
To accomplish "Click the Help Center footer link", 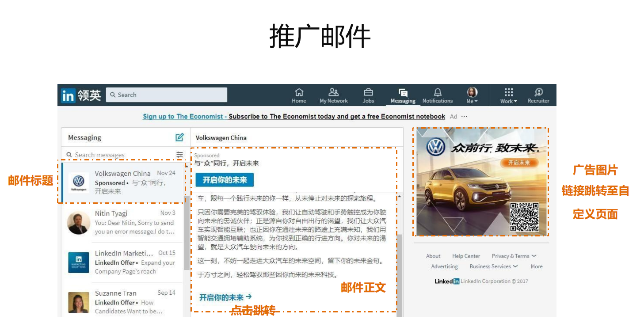I will [x=466, y=256].
